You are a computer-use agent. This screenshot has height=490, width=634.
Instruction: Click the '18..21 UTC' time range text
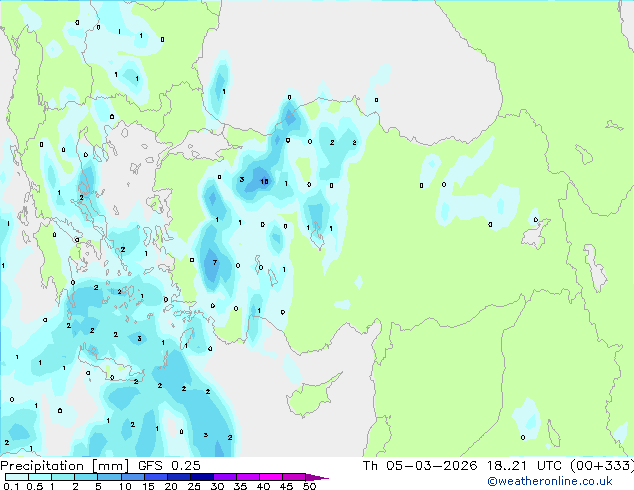click(524, 466)
